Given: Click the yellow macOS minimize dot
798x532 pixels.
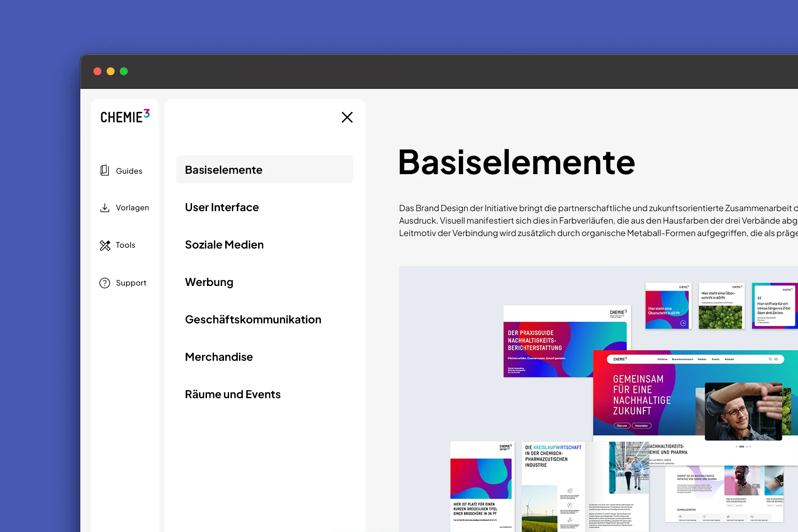Looking at the screenshot, I should tap(111, 71).
